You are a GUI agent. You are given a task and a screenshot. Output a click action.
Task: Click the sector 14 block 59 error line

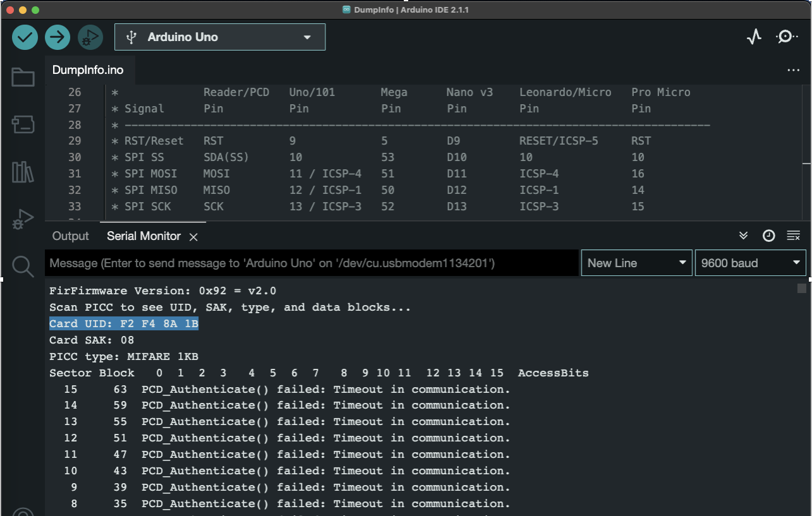tap(287, 405)
